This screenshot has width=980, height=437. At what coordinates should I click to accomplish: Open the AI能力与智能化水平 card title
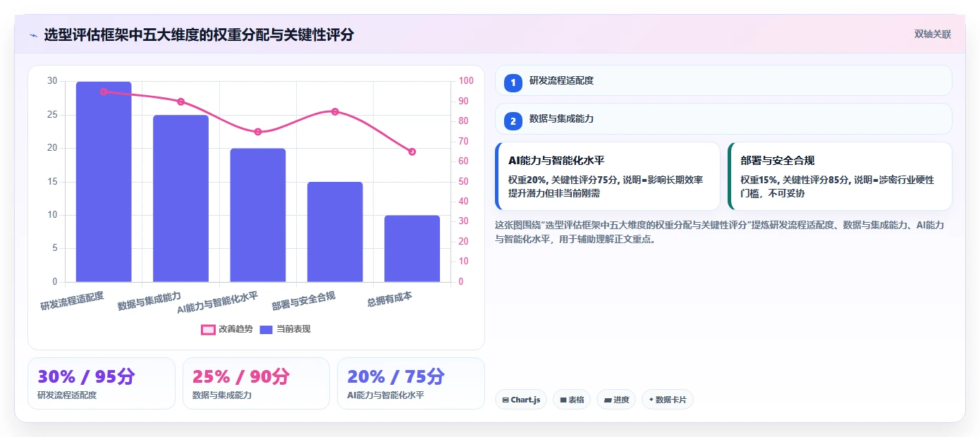[556, 161]
